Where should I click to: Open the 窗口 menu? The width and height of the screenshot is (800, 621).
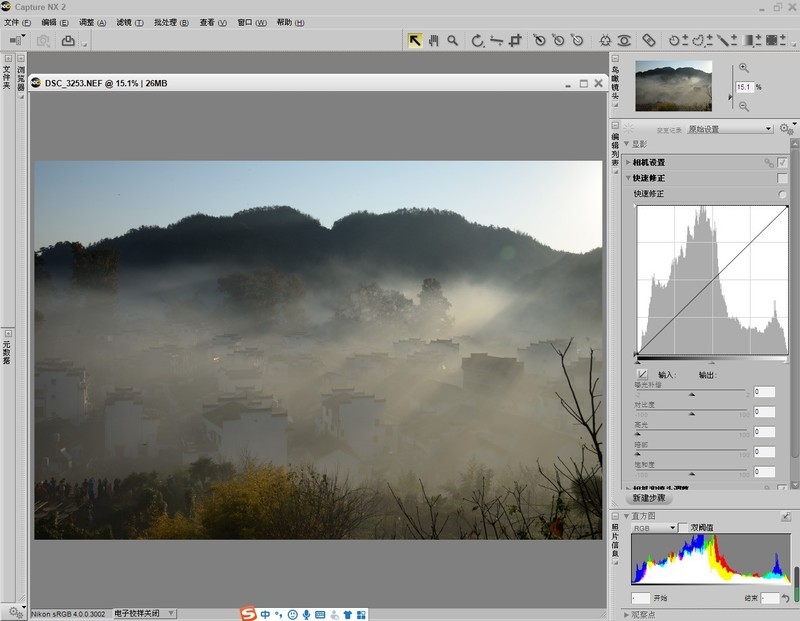(x=252, y=22)
